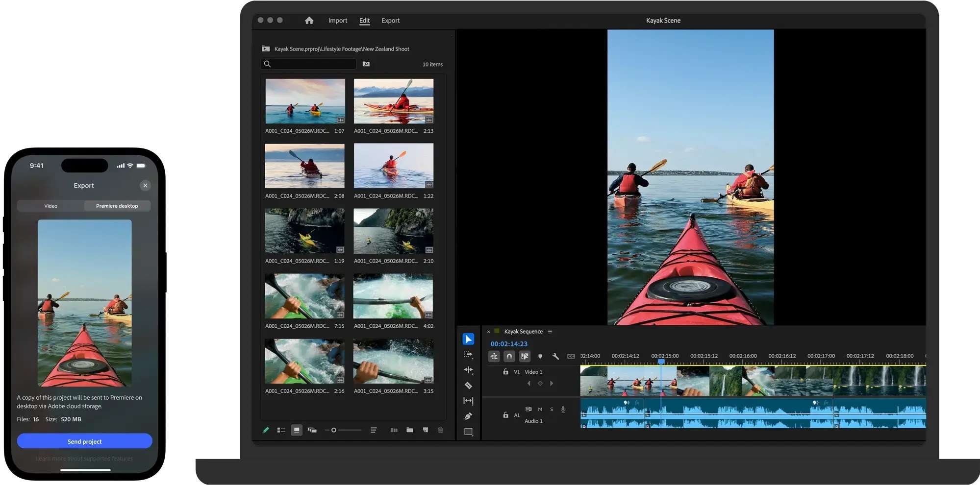The height and width of the screenshot is (485, 980).
Task: Tap the Send project button
Action: pyautogui.click(x=85, y=441)
